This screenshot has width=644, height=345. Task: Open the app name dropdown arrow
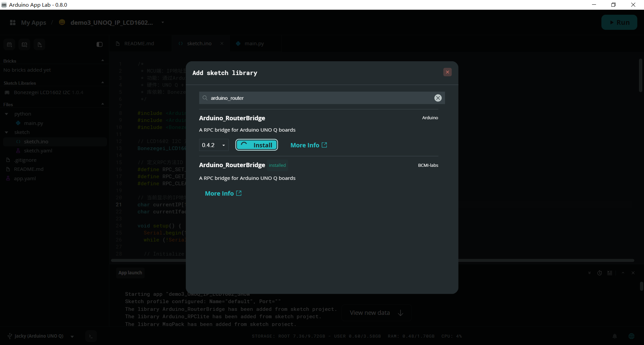[163, 22]
